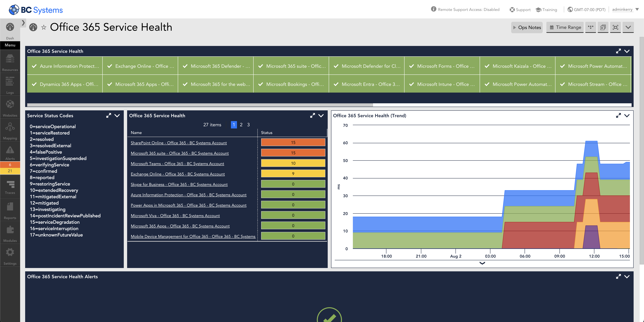The width and height of the screenshot is (644, 322).
Task: Click yellow status 10 for Microsoft Teams
Action: (293, 163)
